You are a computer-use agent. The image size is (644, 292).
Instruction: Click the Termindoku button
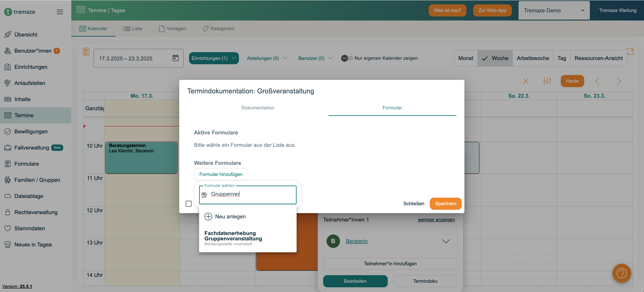(x=425, y=281)
